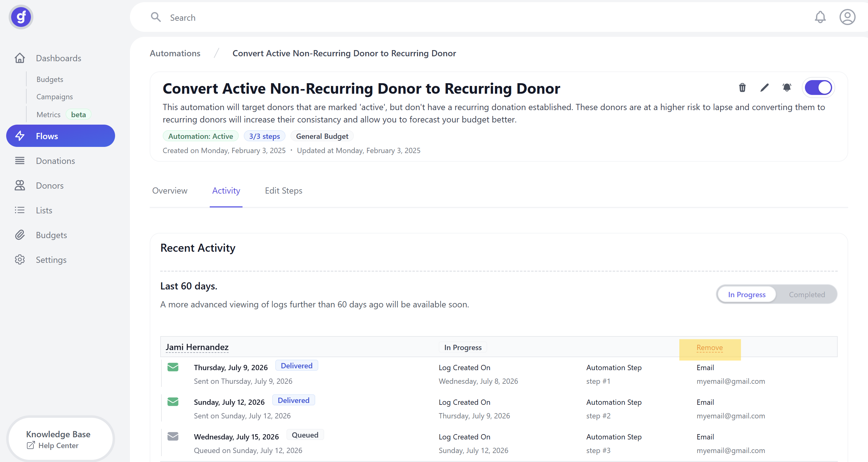Click the 'General Budget' tag
Image resolution: width=868 pixels, height=462 pixels.
(x=322, y=136)
